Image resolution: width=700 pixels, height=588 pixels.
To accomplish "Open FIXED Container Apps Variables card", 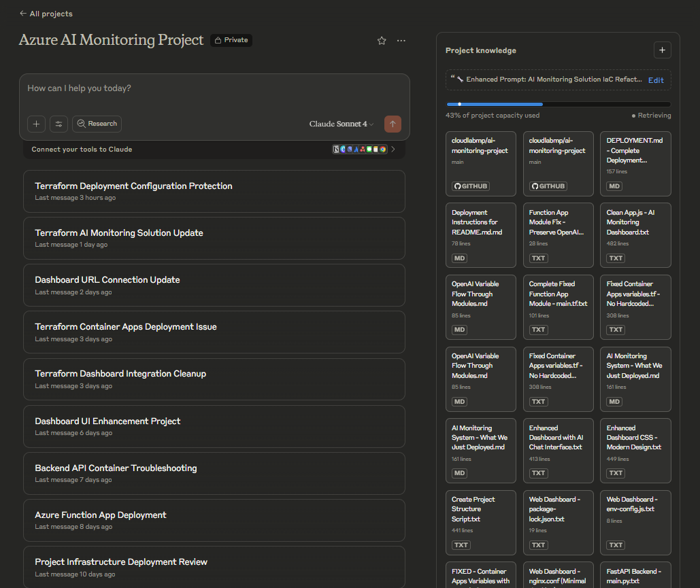I will click(481, 576).
